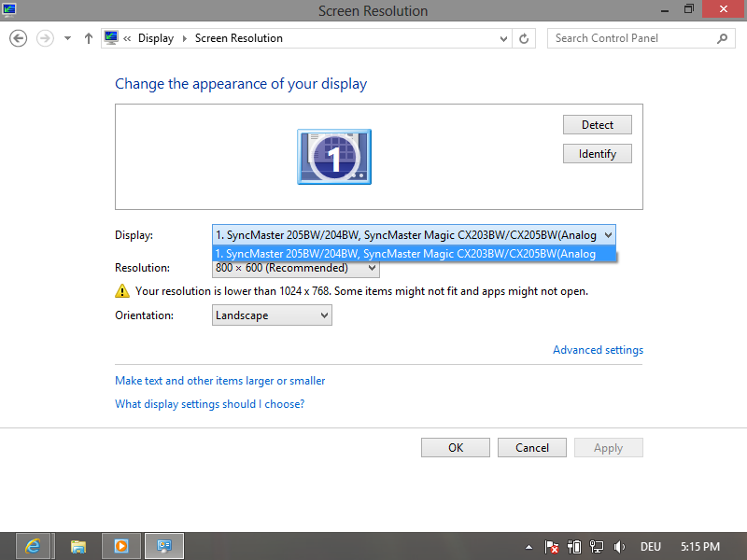Open Advanced settings link
The width and height of the screenshot is (747, 560).
(x=598, y=350)
